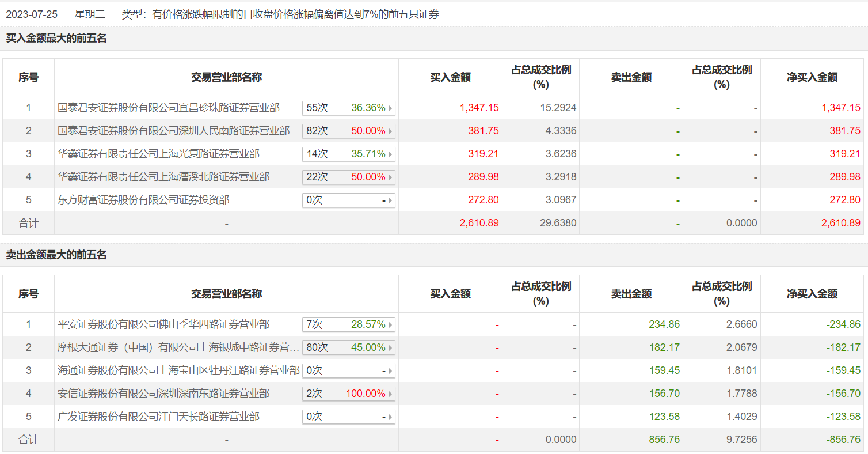Select the ratio value 1.8101
Image resolution: width=868 pixels, height=454 pixels.
tap(741, 370)
